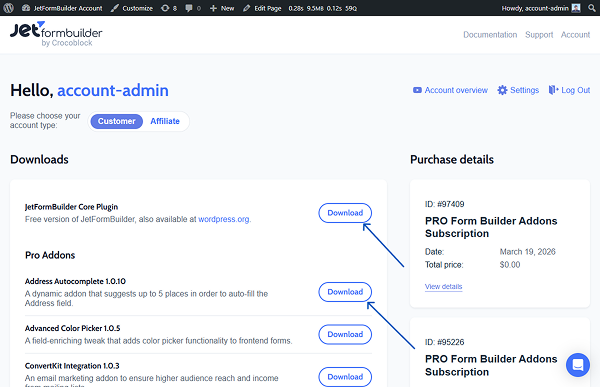
Task: Click the Settings gear icon
Action: point(502,90)
